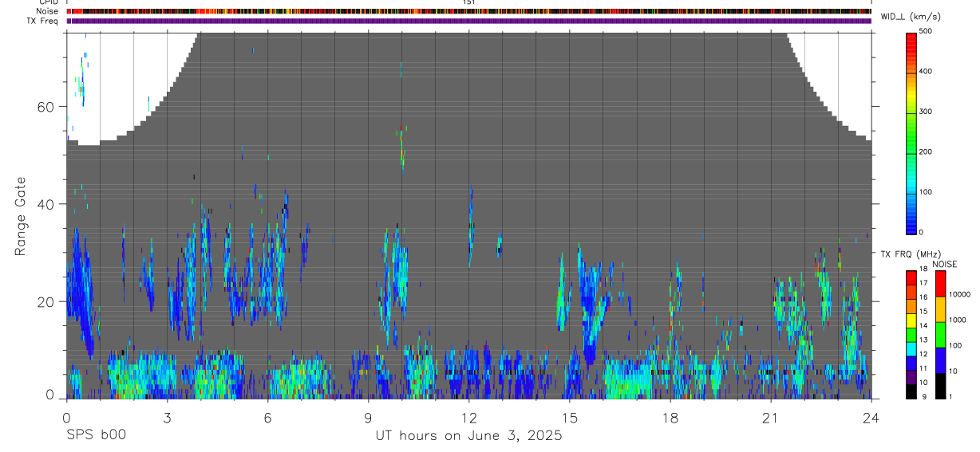Click the 'Range Gate' y-axis title
980x452 pixels.
tap(21, 215)
